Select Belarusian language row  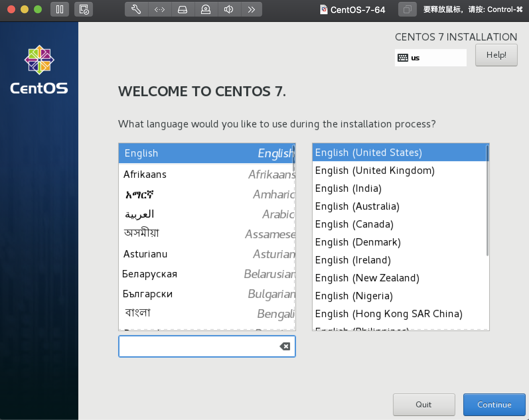click(207, 274)
